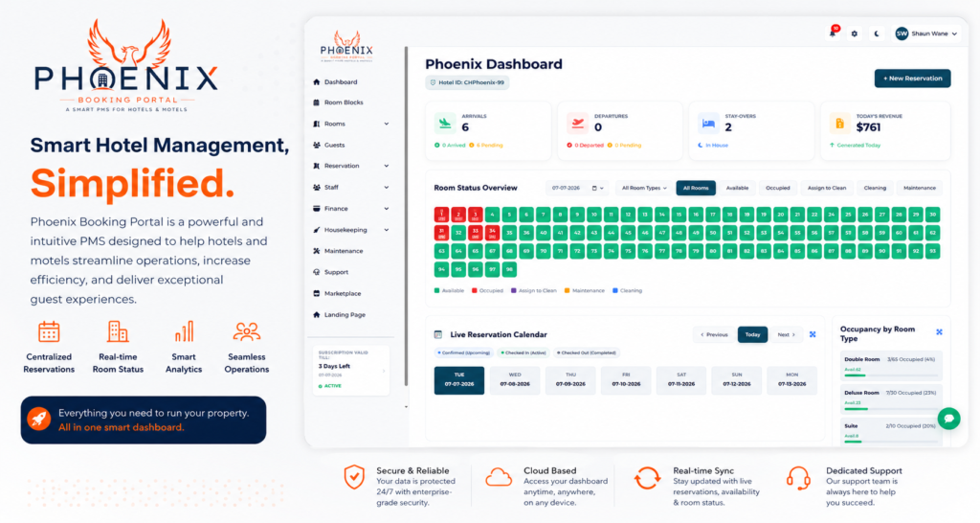Screen dimensions: 980x523
Task: Click Today's Revenue money icon
Action: 839,124
